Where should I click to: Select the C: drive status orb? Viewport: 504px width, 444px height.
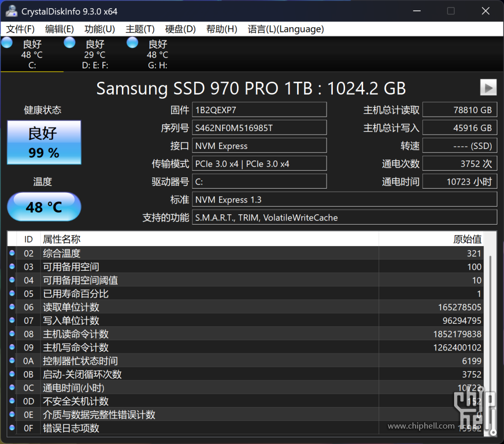[7, 43]
